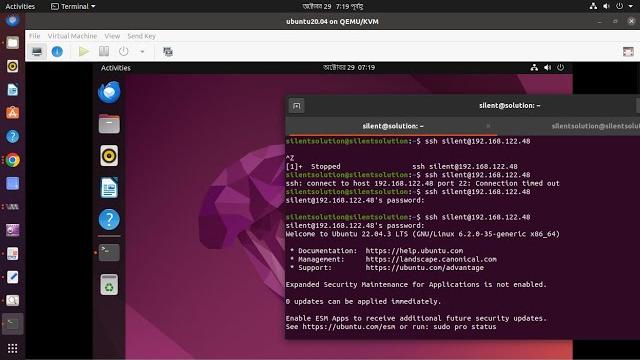This screenshot has width=640, height=360.
Task: Open the guest clock showing 07:19
Action: tap(349, 67)
